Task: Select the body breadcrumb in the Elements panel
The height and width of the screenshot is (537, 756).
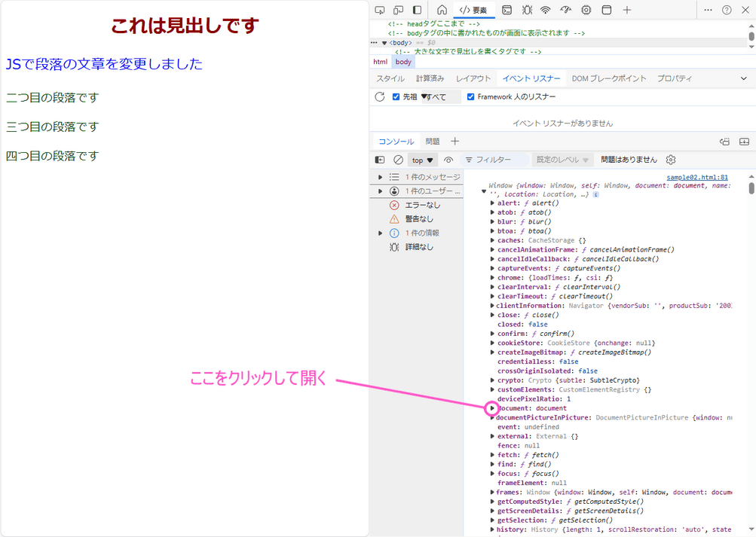Action: pos(402,61)
